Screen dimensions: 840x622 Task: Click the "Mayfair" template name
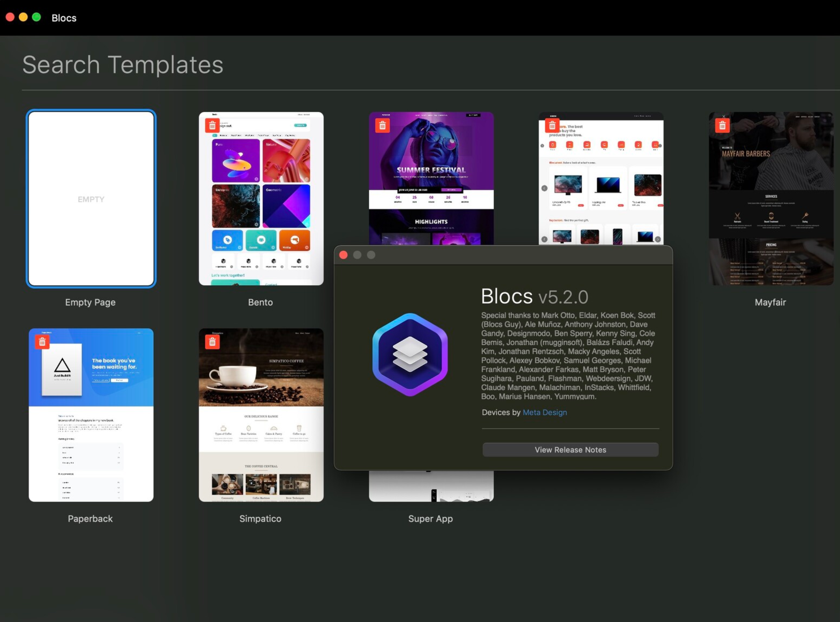[771, 302]
